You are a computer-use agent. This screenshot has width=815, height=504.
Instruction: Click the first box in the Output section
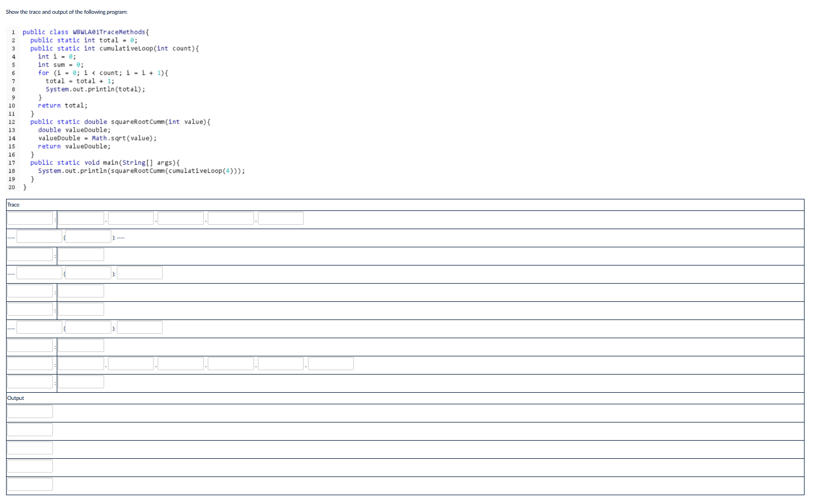[x=30, y=411]
